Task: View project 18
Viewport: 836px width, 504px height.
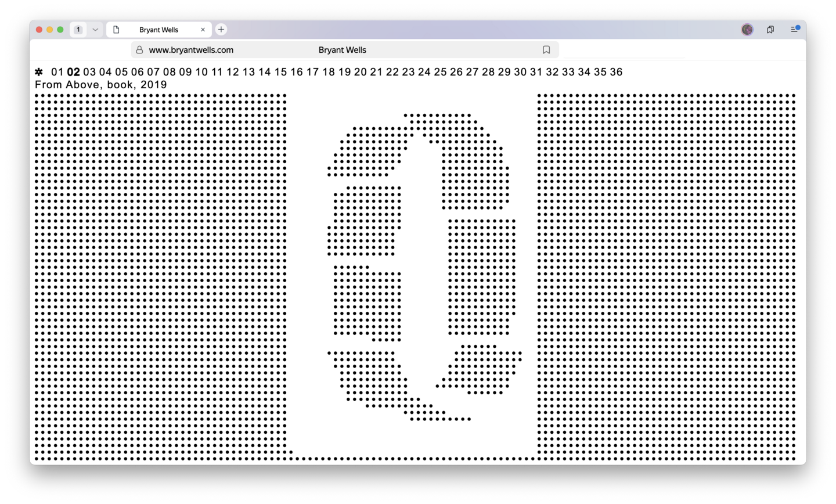Action: pos(329,72)
